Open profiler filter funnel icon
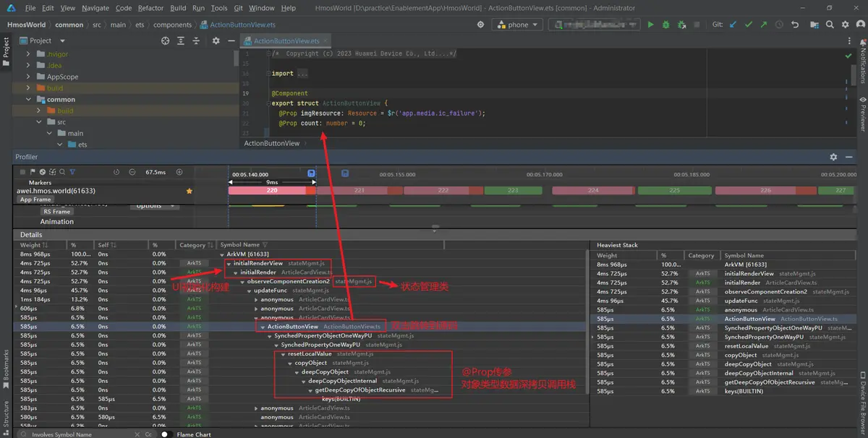Viewport: 868px width, 438px height. click(x=72, y=172)
